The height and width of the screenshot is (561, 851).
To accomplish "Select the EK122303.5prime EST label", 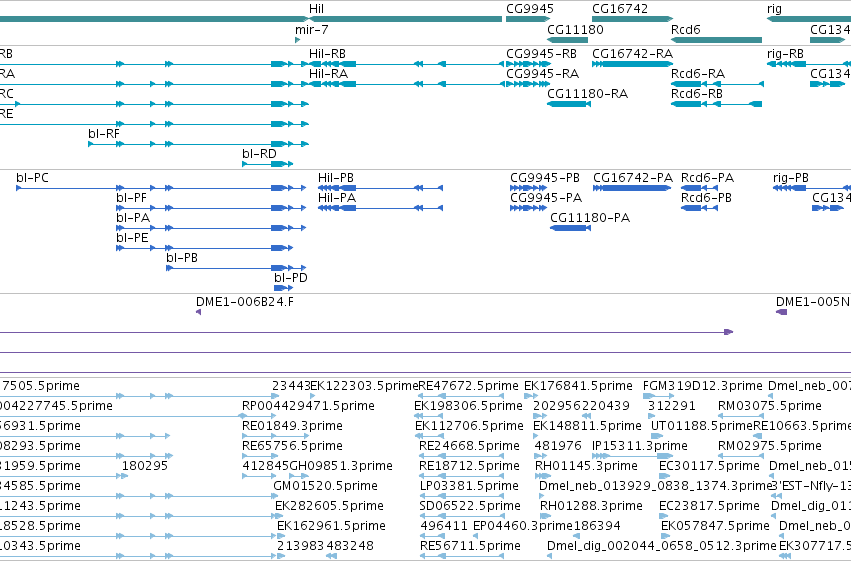I will 364,386.
